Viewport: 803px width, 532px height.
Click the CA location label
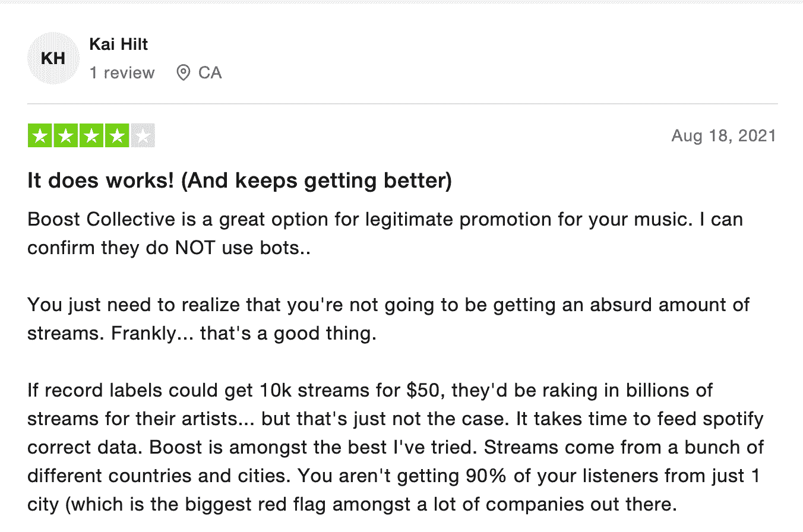coord(210,73)
